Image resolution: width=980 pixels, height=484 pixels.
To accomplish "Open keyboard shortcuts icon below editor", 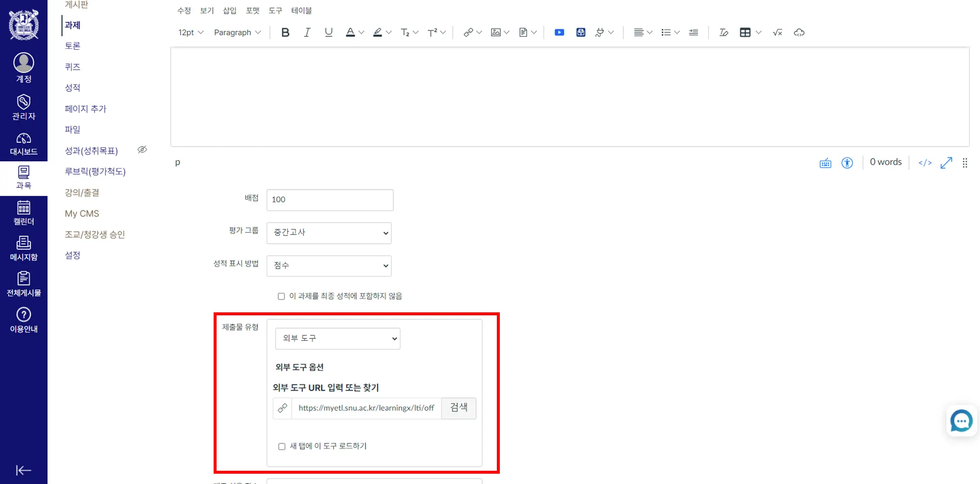I will point(826,163).
